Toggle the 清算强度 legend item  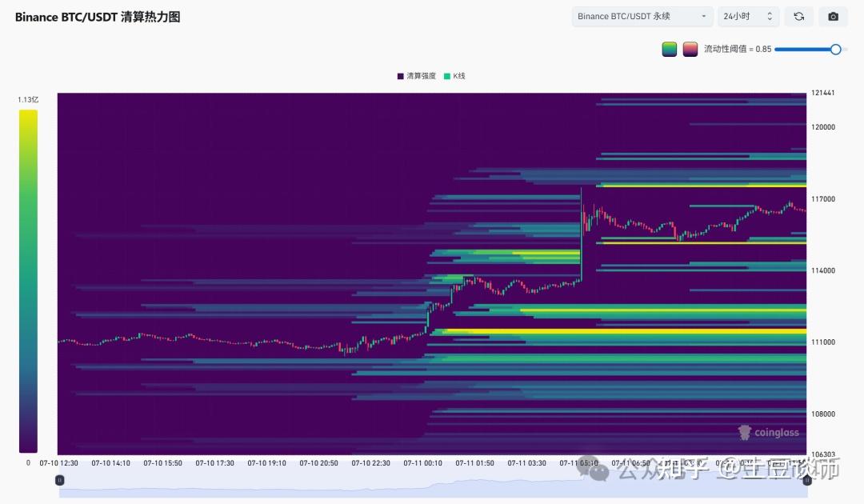pos(417,76)
